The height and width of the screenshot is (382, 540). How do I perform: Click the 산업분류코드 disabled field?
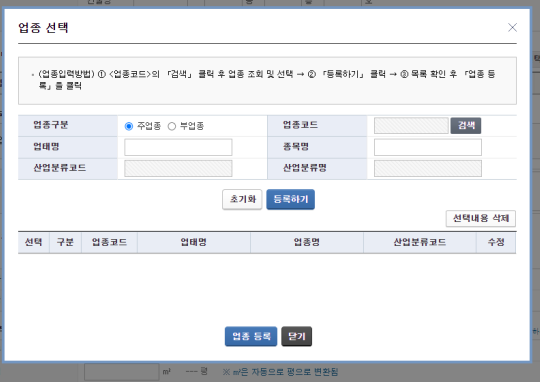pos(178,168)
